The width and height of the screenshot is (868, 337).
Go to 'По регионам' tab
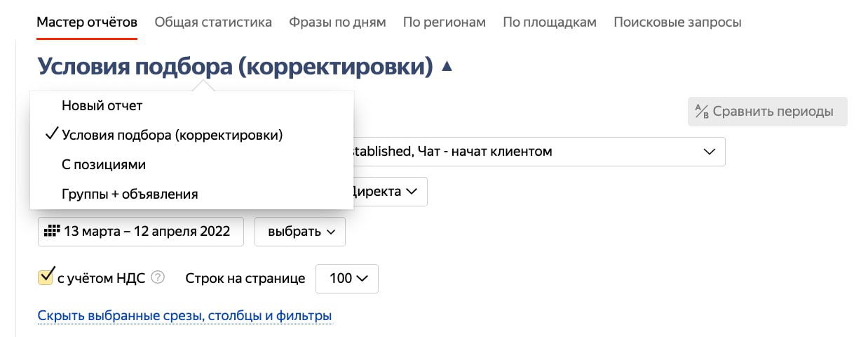[x=445, y=22]
